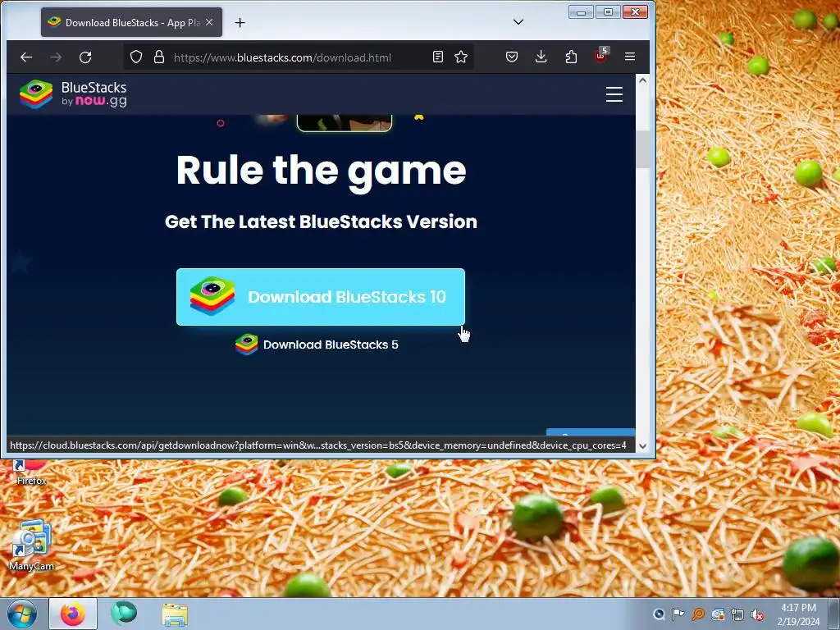Click Get The Latest BlueStacks Version text
Image resolution: width=840 pixels, height=630 pixels.
click(321, 221)
